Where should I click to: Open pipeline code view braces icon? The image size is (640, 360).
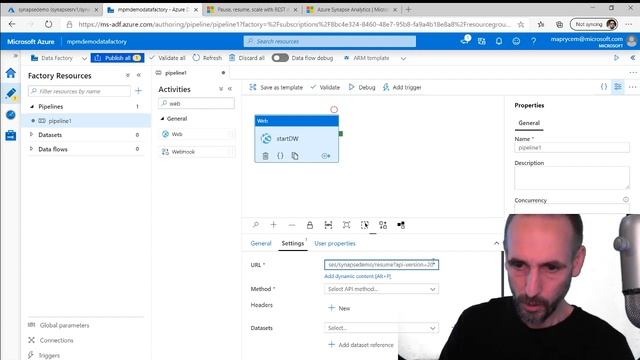pyautogui.click(x=604, y=87)
